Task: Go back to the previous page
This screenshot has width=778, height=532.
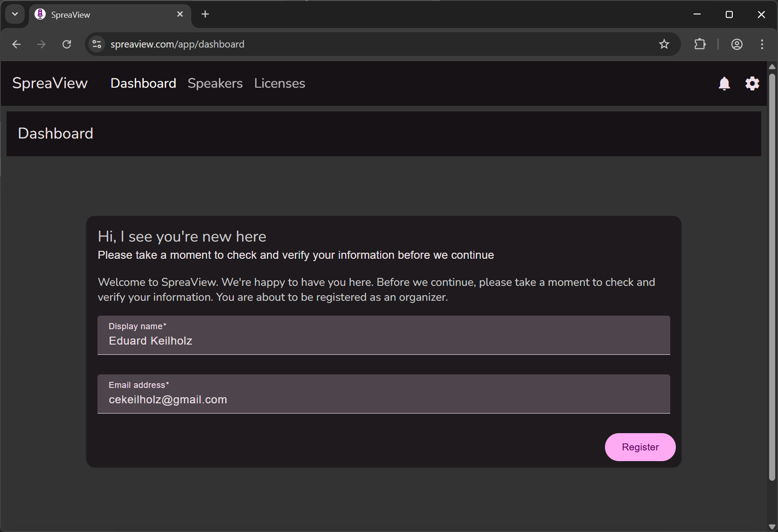Action: click(x=16, y=44)
